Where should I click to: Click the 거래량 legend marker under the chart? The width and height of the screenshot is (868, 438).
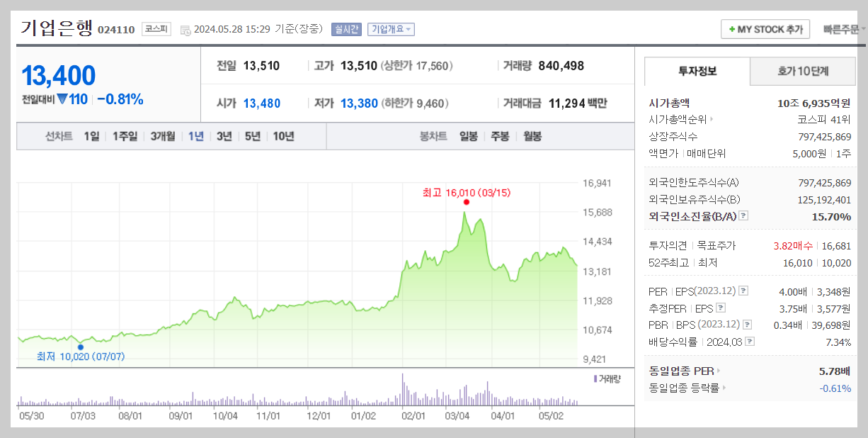[x=595, y=379]
